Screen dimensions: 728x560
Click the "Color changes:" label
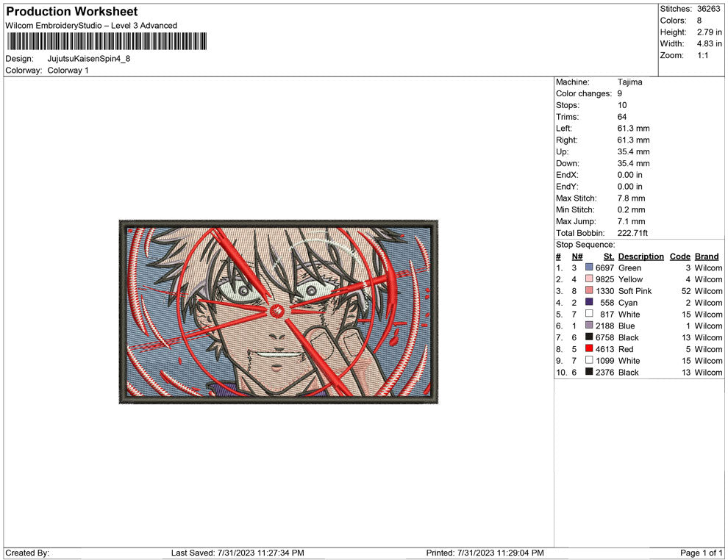(584, 93)
